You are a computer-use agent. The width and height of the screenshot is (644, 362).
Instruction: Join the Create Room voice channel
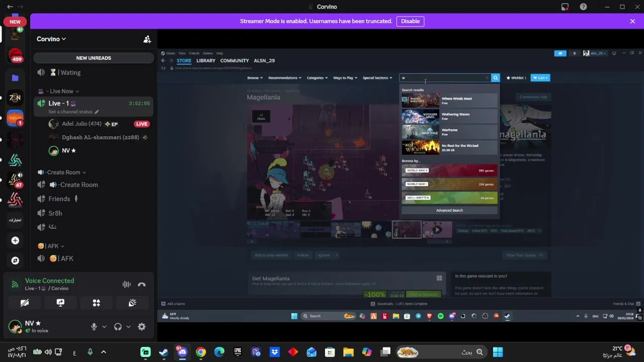(x=94, y=185)
